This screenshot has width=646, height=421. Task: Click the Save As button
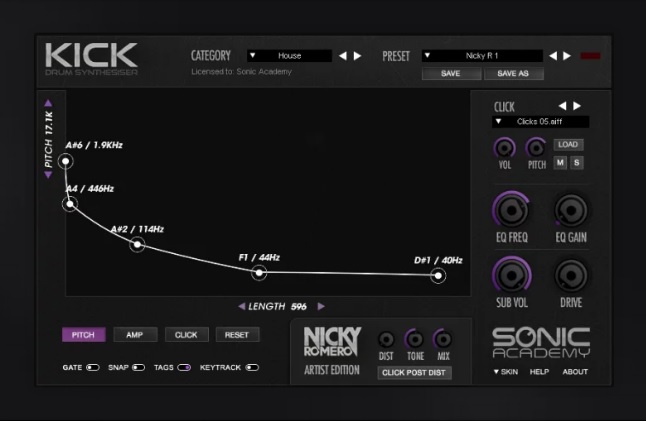(513, 73)
